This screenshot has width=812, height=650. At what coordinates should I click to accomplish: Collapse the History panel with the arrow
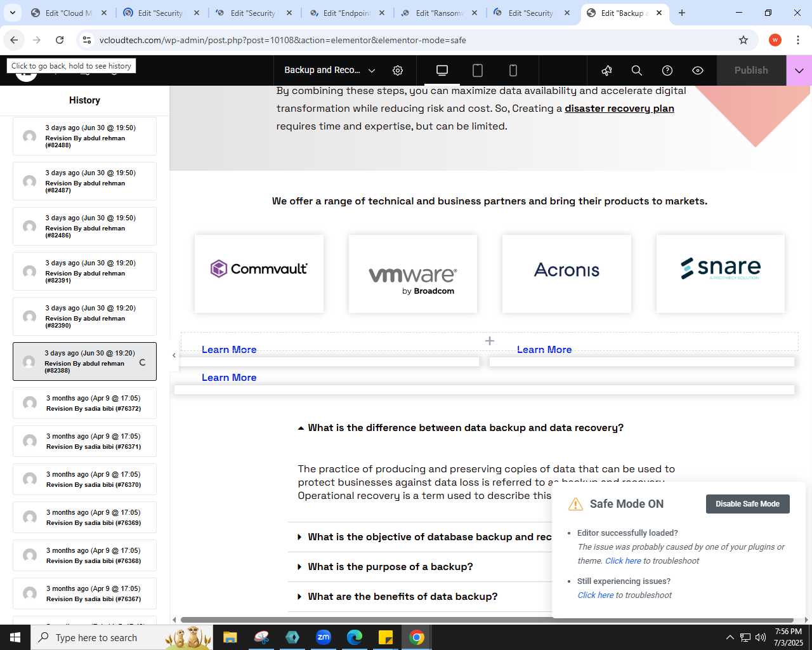(174, 355)
